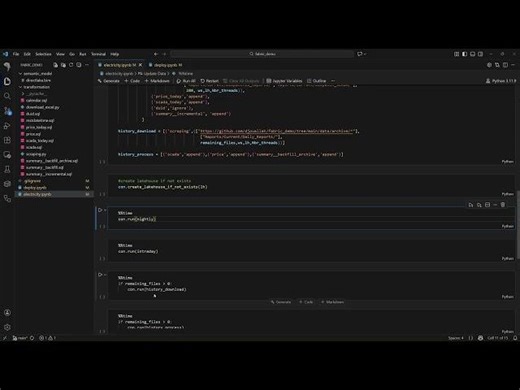
Task: Delete the selected cell via trash icon
Action: click(503, 205)
